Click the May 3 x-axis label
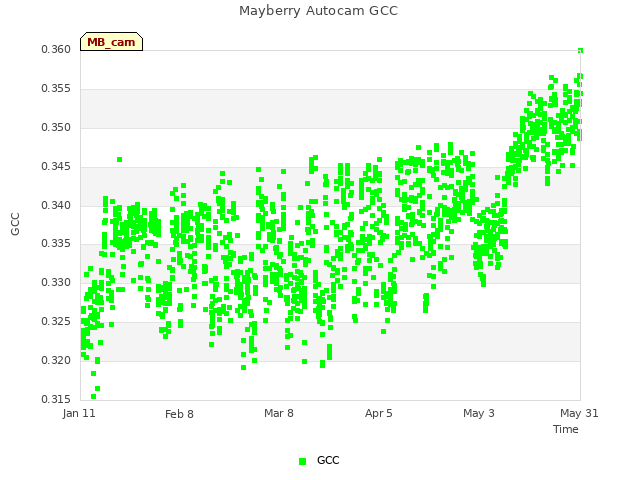The image size is (640, 480). click(478, 413)
